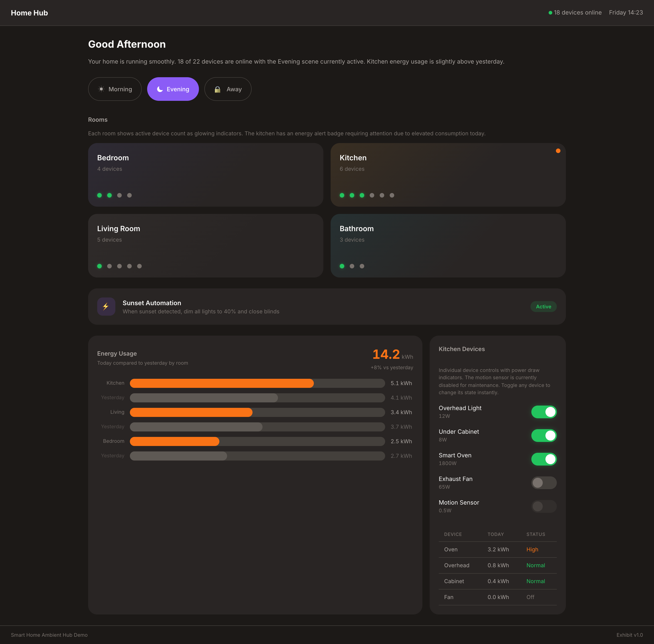This screenshot has height=644, width=654.
Task: Activate the Morning scene
Action: pos(115,89)
